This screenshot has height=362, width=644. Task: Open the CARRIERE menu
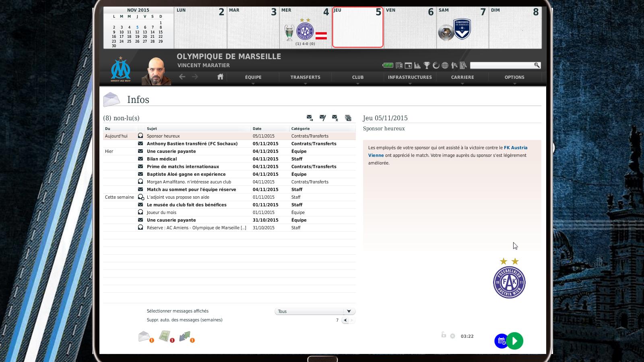pos(462,77)
